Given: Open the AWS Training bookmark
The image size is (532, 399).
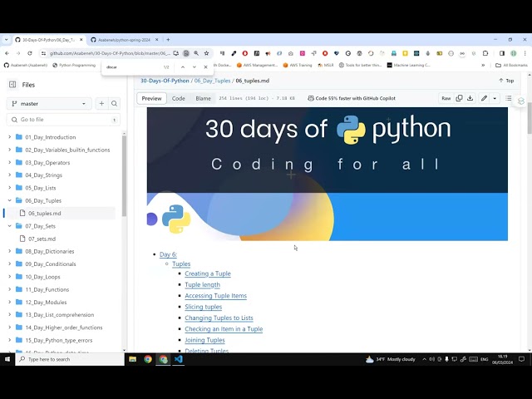Looking at the screenshot, I should (298, 65).
